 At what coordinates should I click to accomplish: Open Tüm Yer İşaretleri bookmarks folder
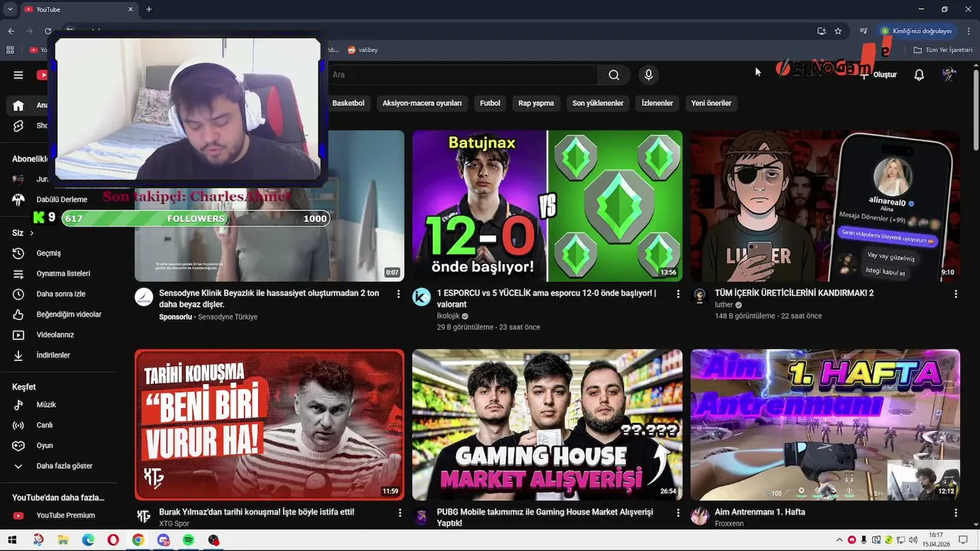click(x=943, y=50)
